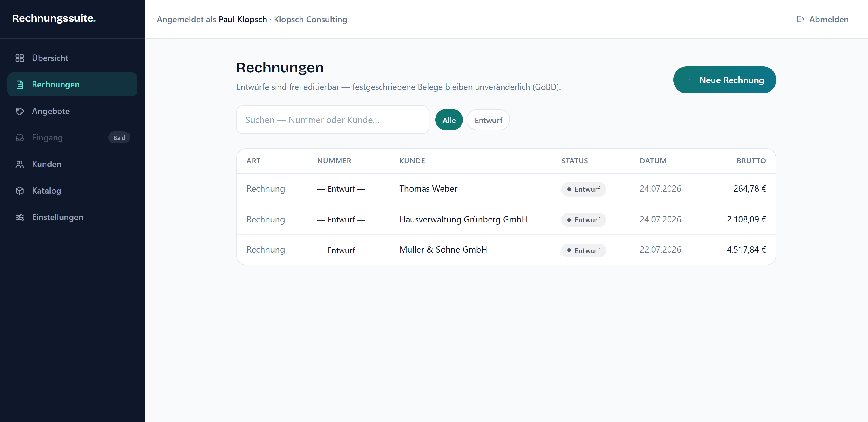Click Abmelden to log out
868x422 pixels.
coord(822,19)
